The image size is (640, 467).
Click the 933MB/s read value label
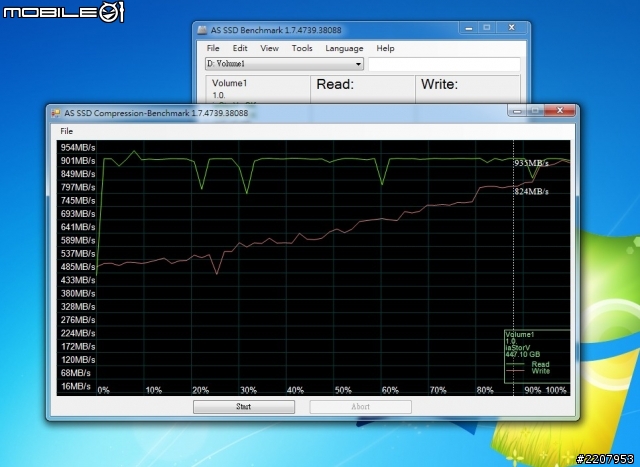coord(531,163)
